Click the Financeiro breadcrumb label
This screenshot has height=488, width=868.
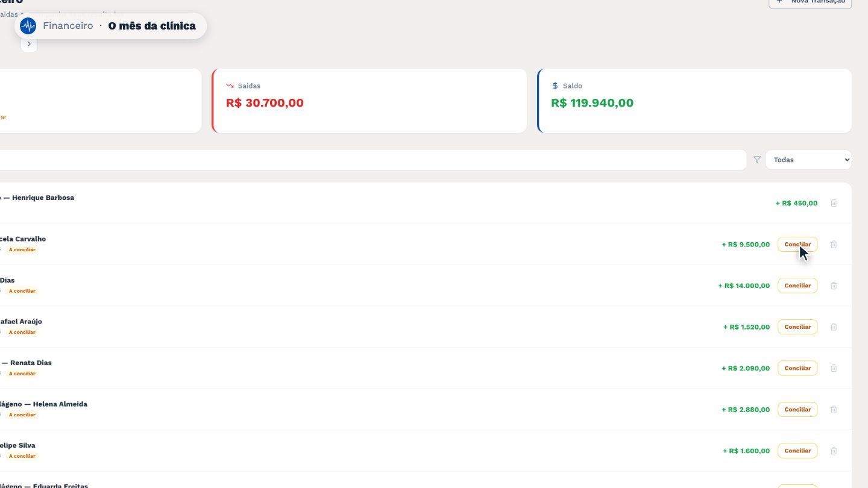68,26
